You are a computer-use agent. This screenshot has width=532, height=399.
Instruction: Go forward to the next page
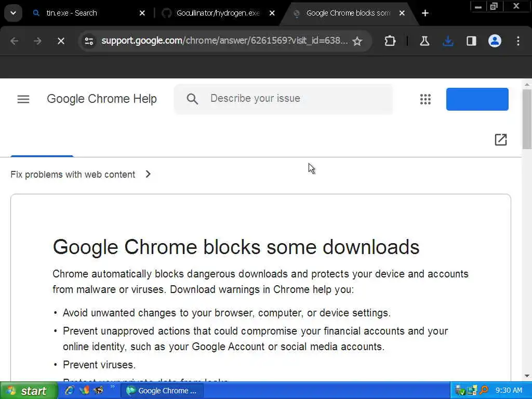(x=37, y=41)
